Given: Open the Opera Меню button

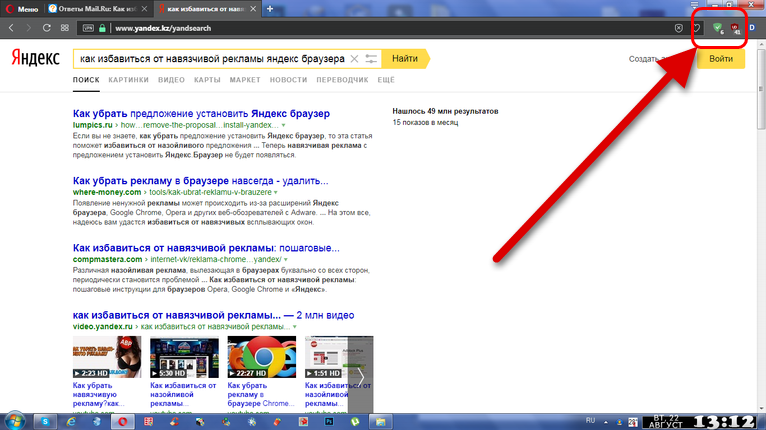Looking at the screenshot, I should (x=22, y=9).
